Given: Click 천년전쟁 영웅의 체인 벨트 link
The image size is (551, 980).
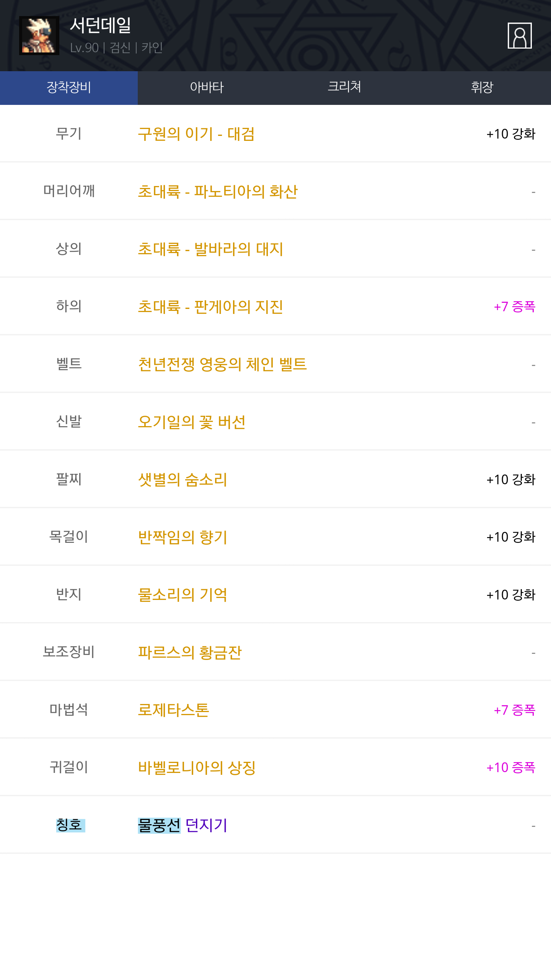Looking at the screenshot, I should coord(222,364).
